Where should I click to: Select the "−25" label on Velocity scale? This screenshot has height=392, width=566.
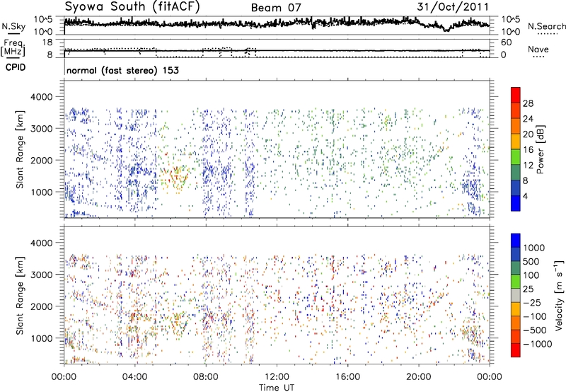(532, 302)
